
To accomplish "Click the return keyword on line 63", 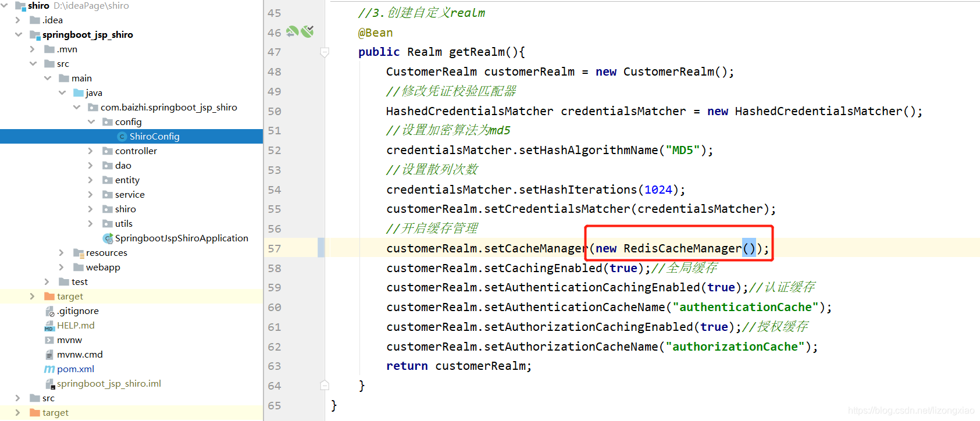I will (x=407, y=366).
